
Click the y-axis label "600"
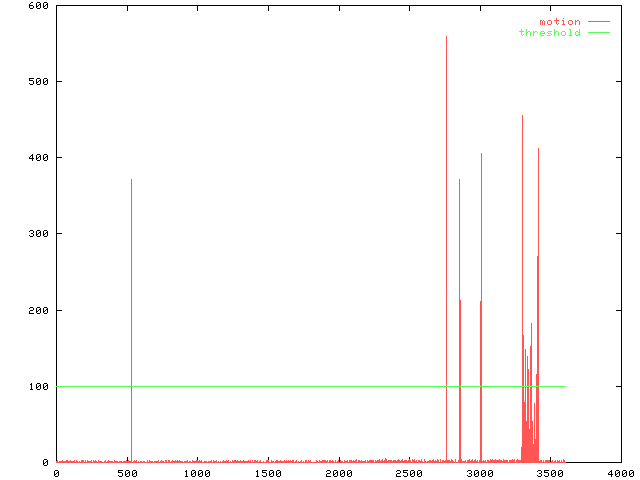click(38, 6)
